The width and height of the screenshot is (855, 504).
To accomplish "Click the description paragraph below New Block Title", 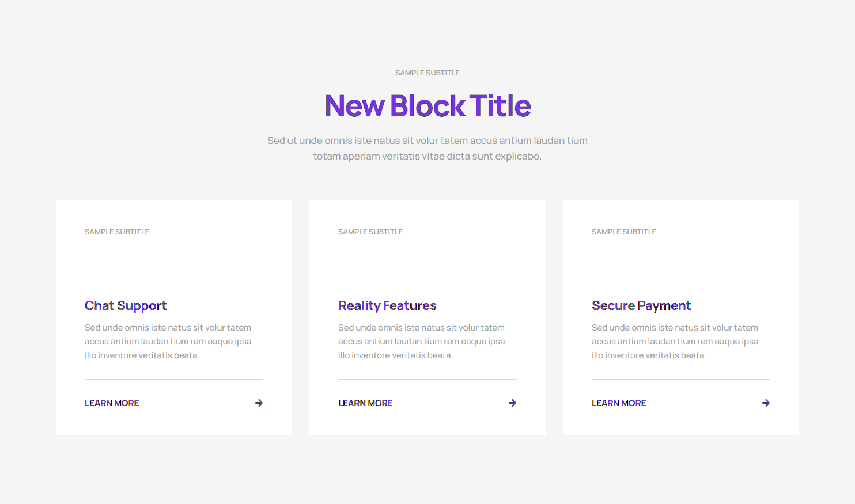I will (427, 149).
